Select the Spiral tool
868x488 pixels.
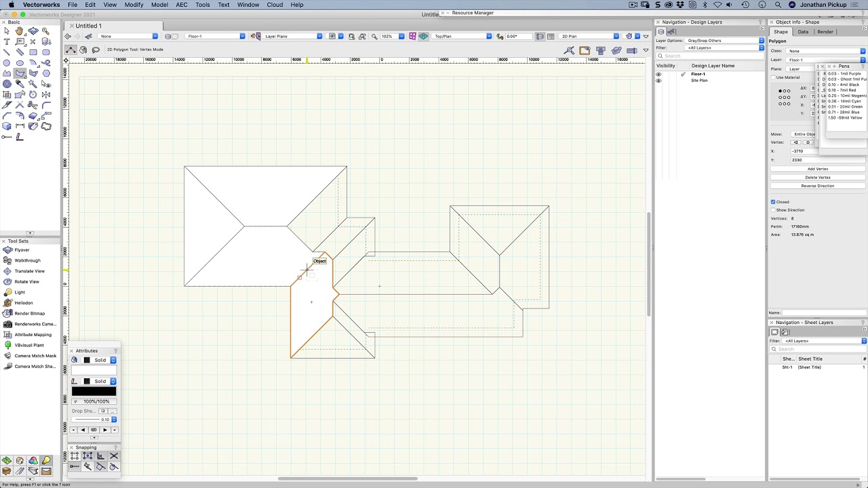7,84
